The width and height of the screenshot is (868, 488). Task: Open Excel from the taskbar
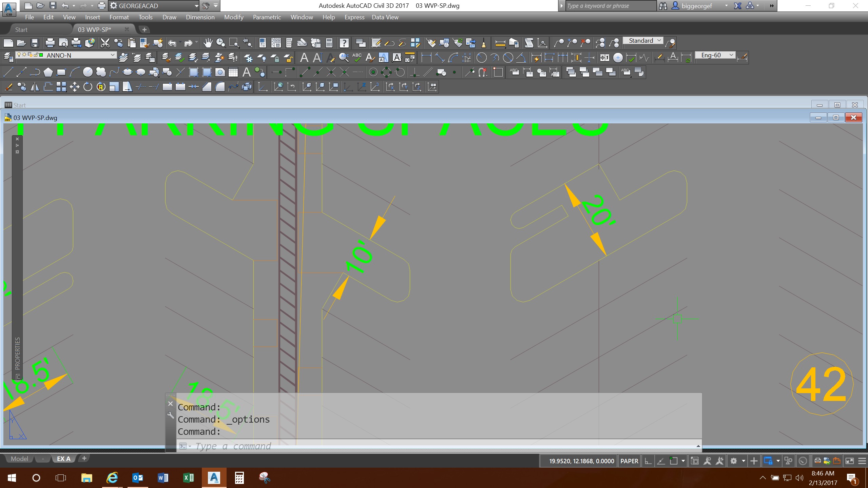(189, 478)
